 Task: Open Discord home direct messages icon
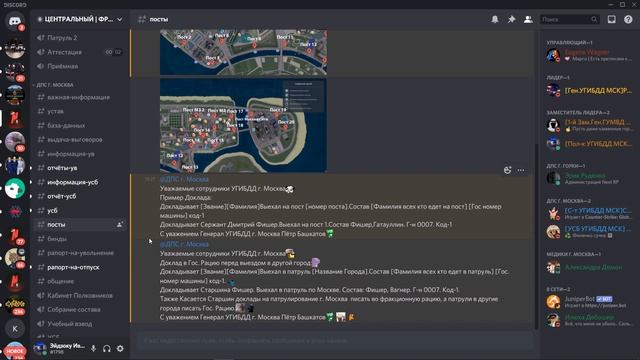[x=15, y=21]
